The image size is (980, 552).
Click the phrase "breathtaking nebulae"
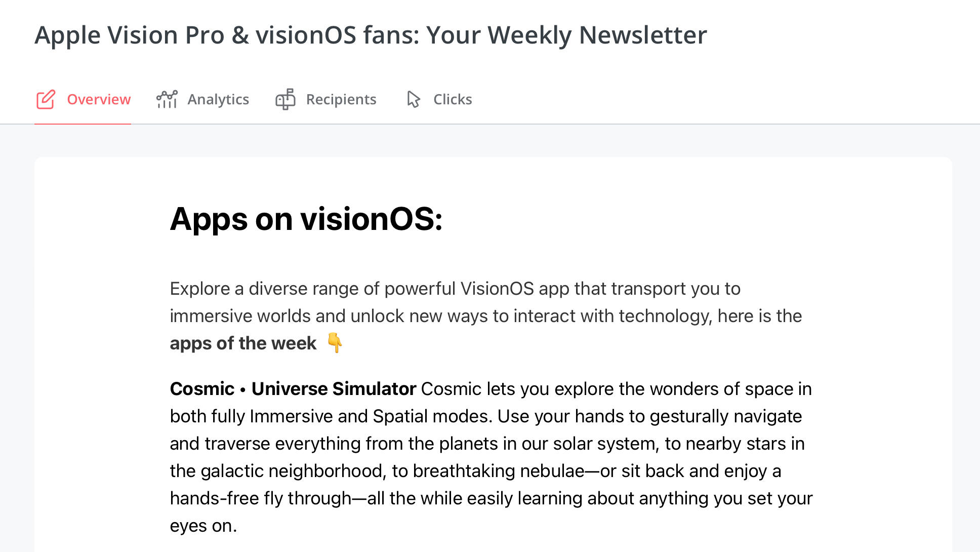(x=499, y=471)
